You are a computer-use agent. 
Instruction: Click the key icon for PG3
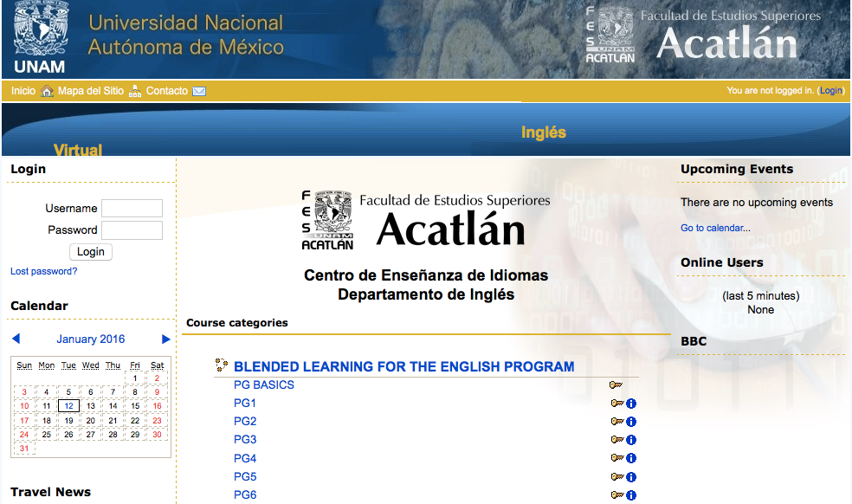point(617,439)
